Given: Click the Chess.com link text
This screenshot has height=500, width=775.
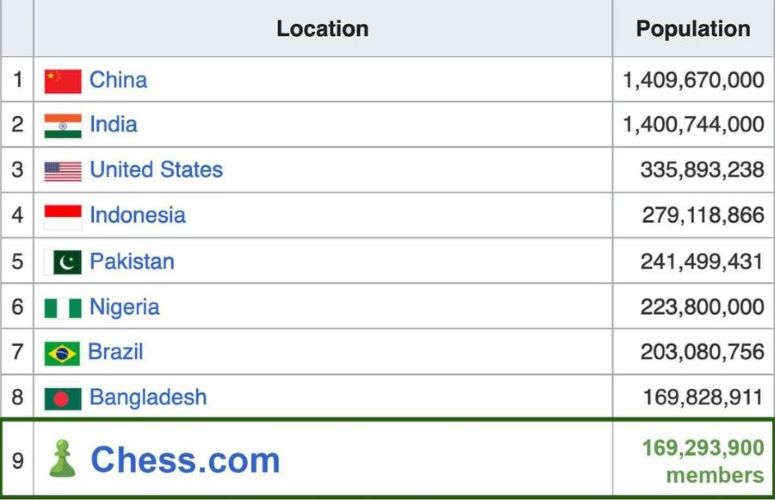Looking at the screenshot, I should [x=185, y=460].
